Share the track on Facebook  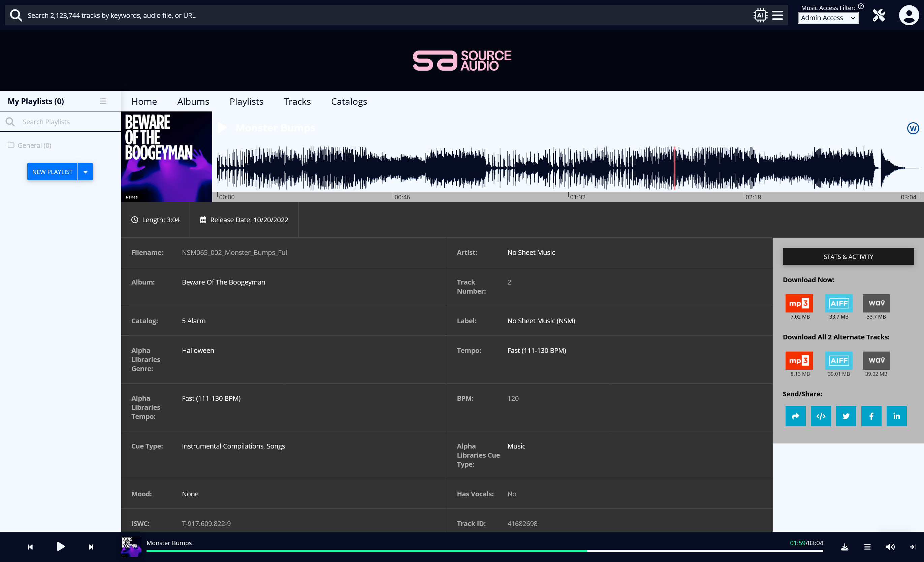[871, 416]
